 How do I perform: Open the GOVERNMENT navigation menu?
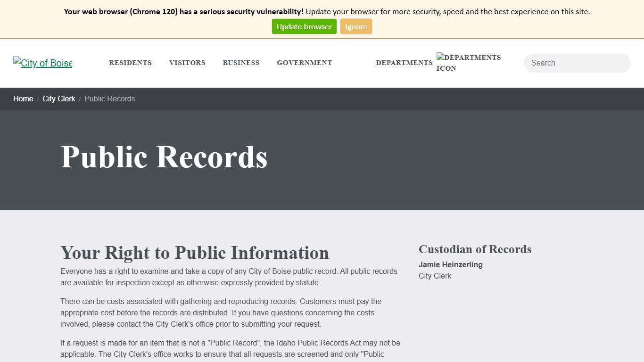[304, 63]
